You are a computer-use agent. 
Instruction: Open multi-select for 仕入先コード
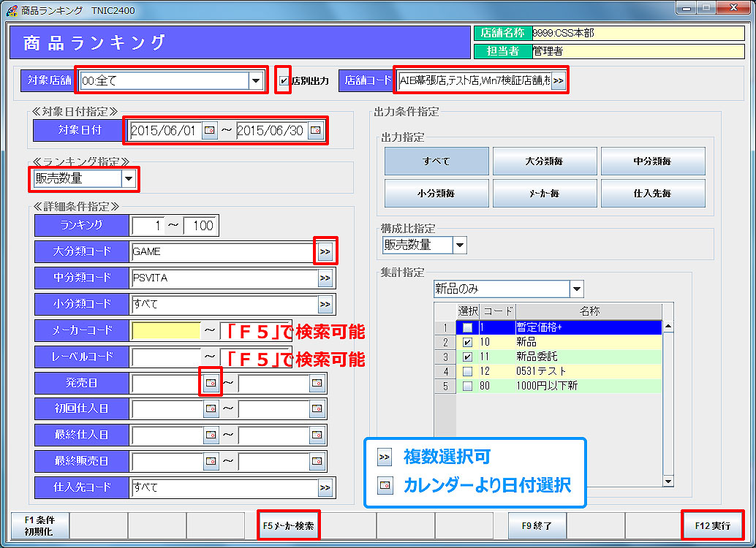[325, 488]
